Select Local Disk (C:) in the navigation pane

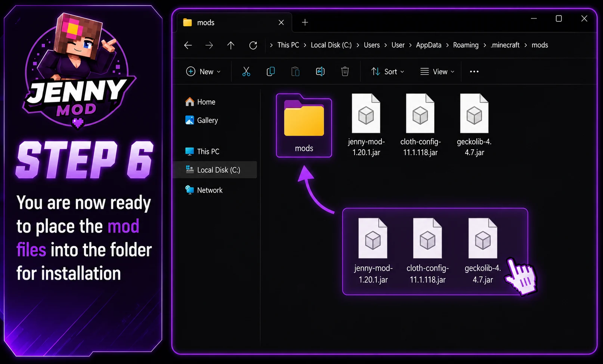215,170
